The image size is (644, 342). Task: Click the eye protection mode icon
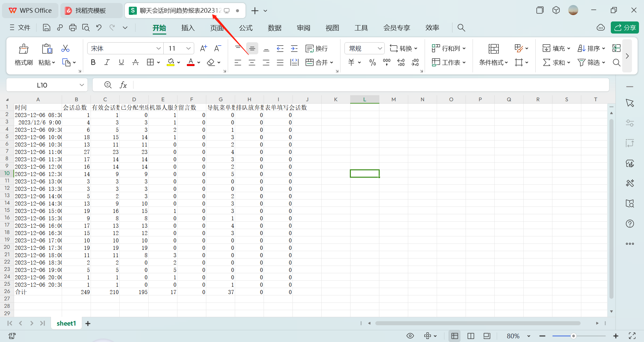pyautogui.click(x=410, y=336)
